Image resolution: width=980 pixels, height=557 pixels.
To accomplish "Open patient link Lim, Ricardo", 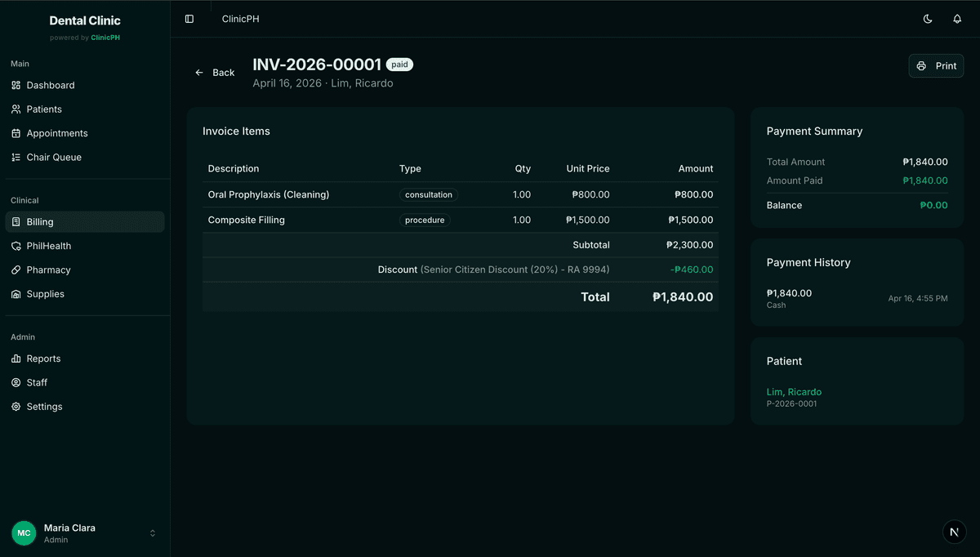I will click(794, 392).
